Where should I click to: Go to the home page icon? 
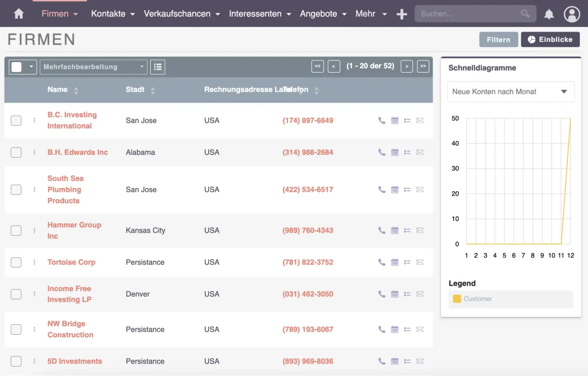pos(19,14)
